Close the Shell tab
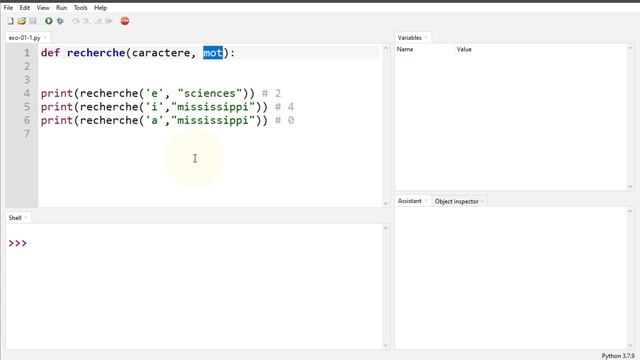 coord(26,218)
